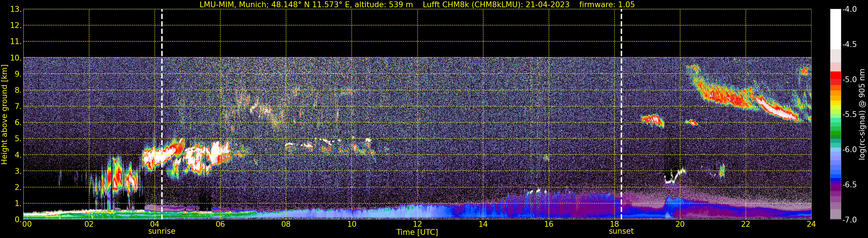Click the "24" tick on the time axis
The width and height of the screenshot is (868, 238).
(x=811, y=224)
